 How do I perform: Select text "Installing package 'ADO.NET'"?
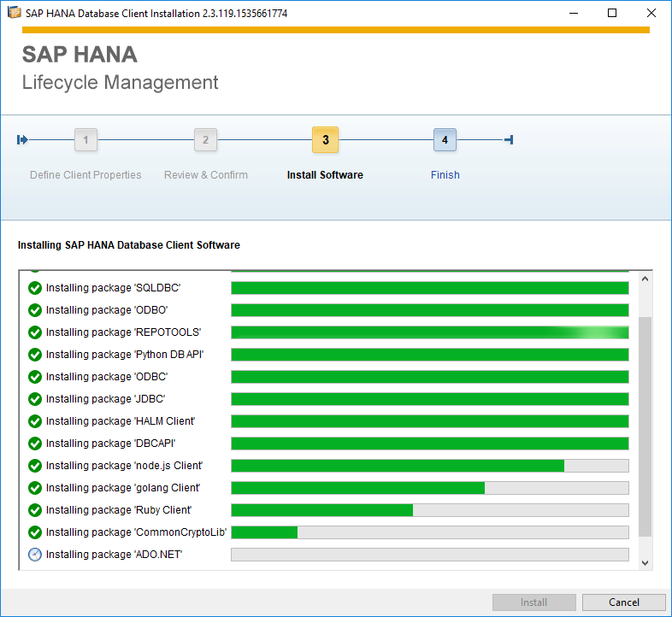pos(114,555)
